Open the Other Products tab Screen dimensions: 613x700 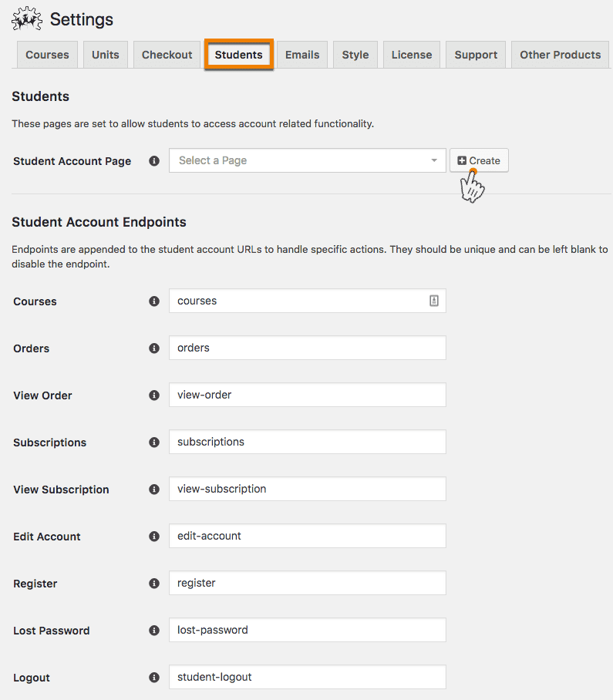[561, 55]
